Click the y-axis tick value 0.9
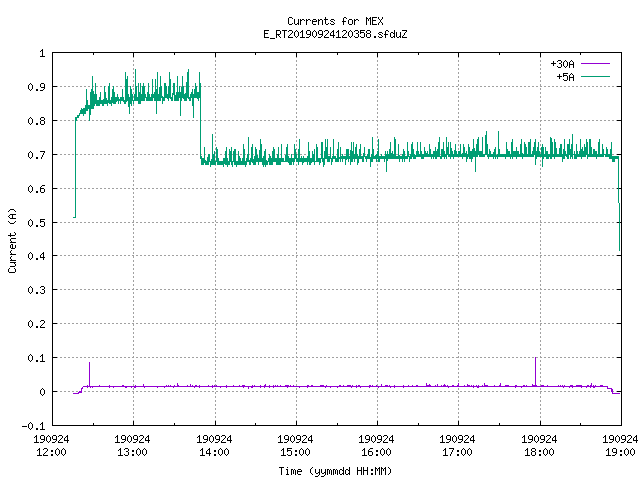The image size is (640, 480). 36,87
